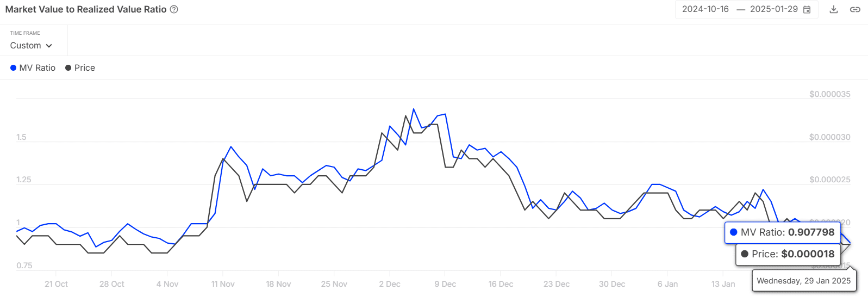Click the start date 2024-10-16
This screenshot has height=296, width=868.
click(705, 9)
